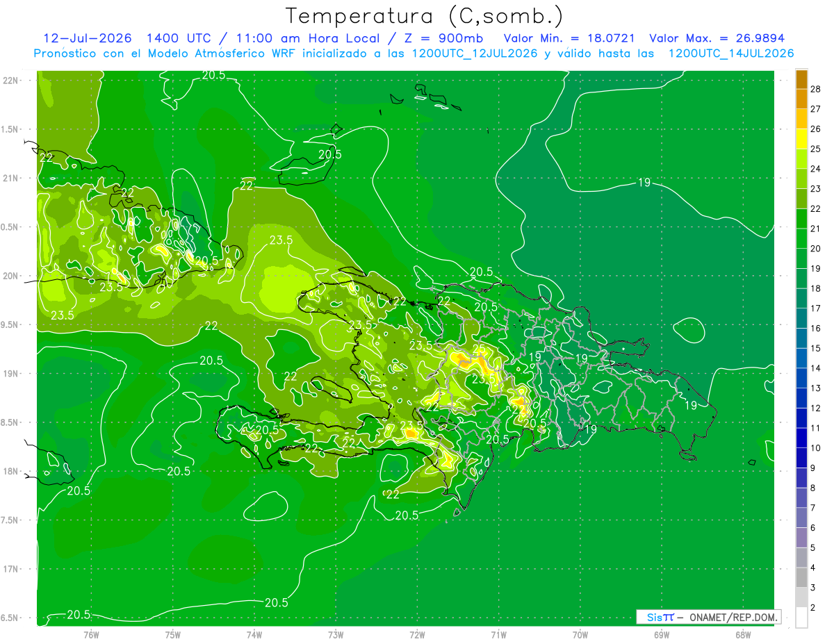
Task: Click the 20.5 contour label at bottom left
Action: point(79,615)
